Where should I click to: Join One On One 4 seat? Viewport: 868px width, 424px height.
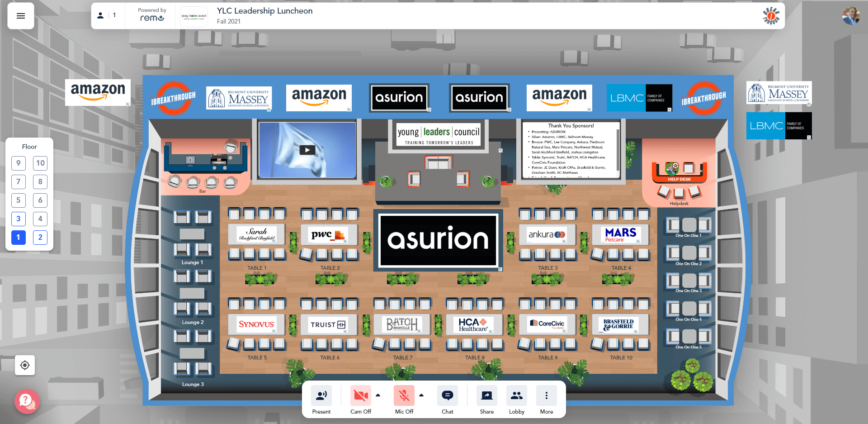pyautogui.click(x=689, y=309)
